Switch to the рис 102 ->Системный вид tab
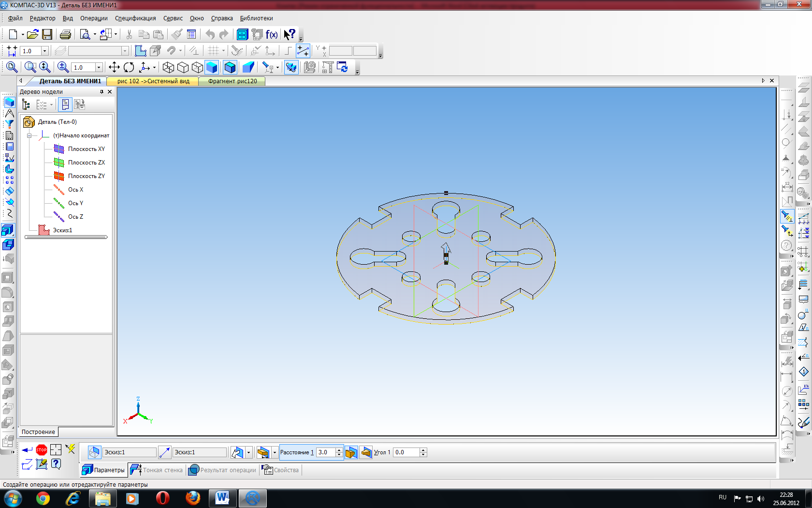This screenshot has width=812, height=508. 153,81
